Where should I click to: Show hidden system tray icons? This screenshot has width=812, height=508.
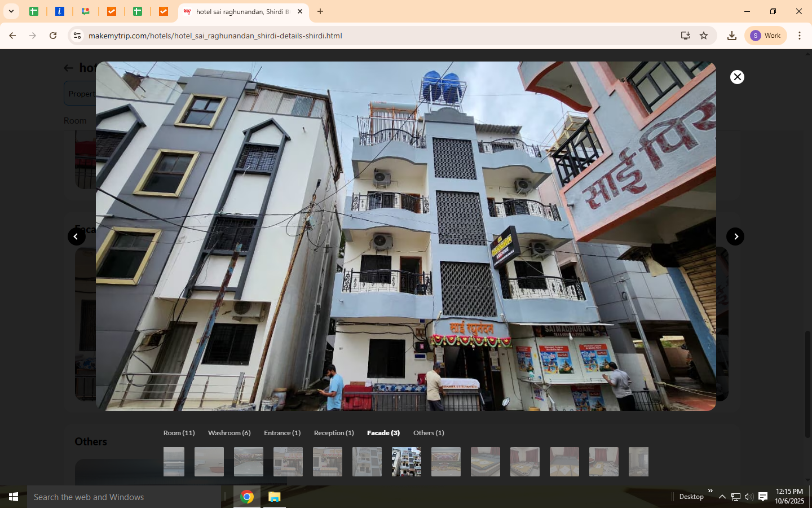(722, 497)
